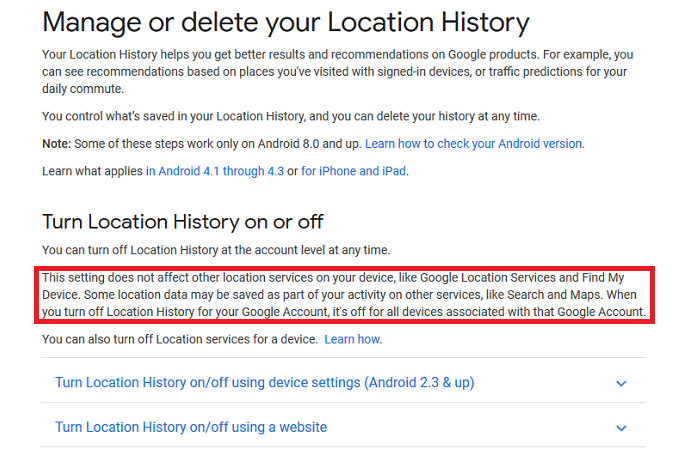Click the "You can also turn off Location services" text

pos(180,340)
